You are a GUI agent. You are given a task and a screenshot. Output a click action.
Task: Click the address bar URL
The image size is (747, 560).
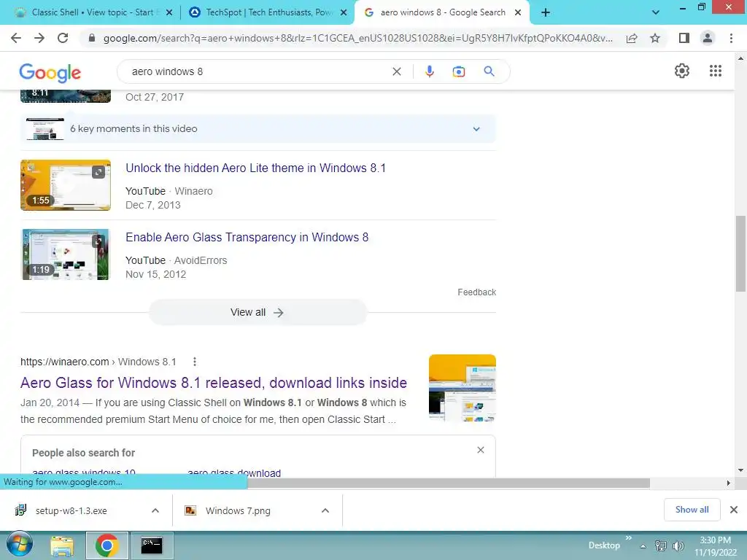(x=357, y=38)
